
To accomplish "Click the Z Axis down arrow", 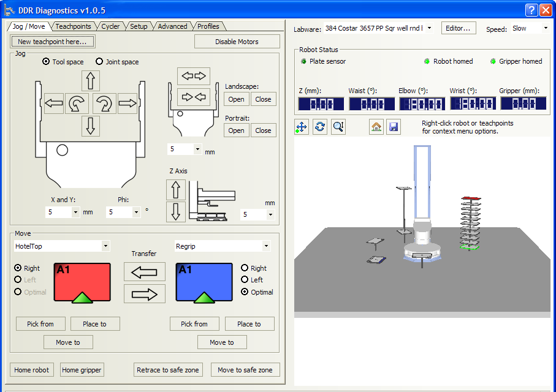I will [x=177, y=211].
